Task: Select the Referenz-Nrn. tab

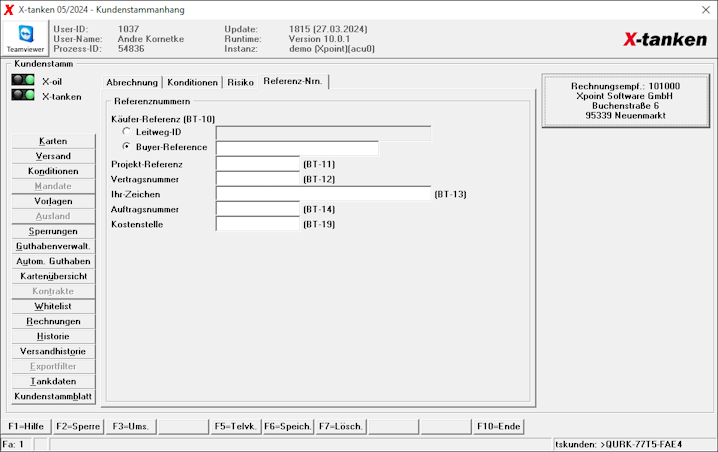Action: 293,81
